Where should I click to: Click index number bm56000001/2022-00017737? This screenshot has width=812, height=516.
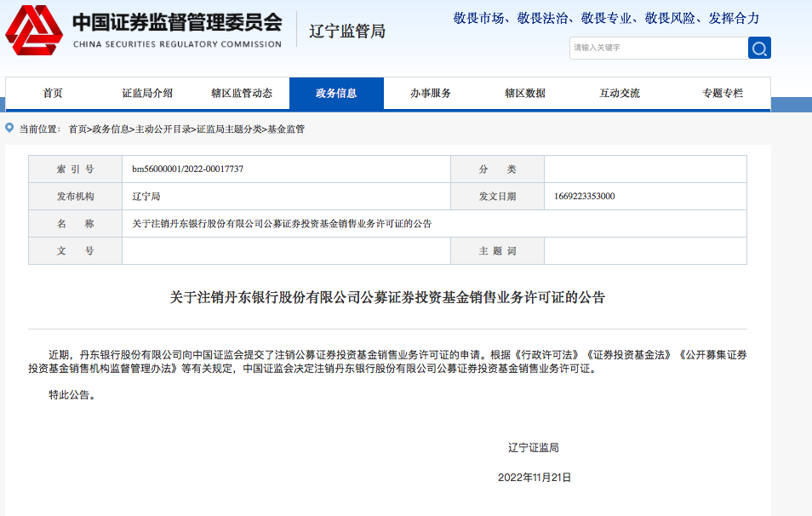[x=187, y=169]
